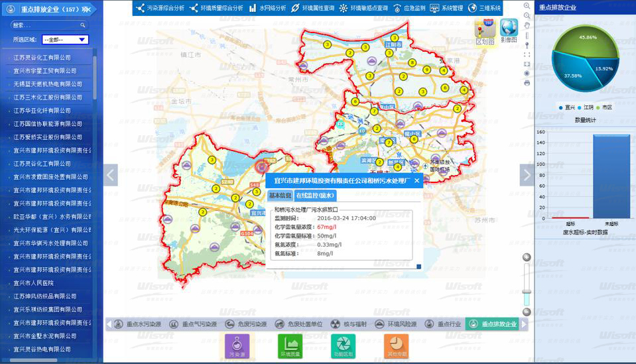Click the 功能区划 teal aperture icon
Screen dimensions: 636x364
click(343, 345)
